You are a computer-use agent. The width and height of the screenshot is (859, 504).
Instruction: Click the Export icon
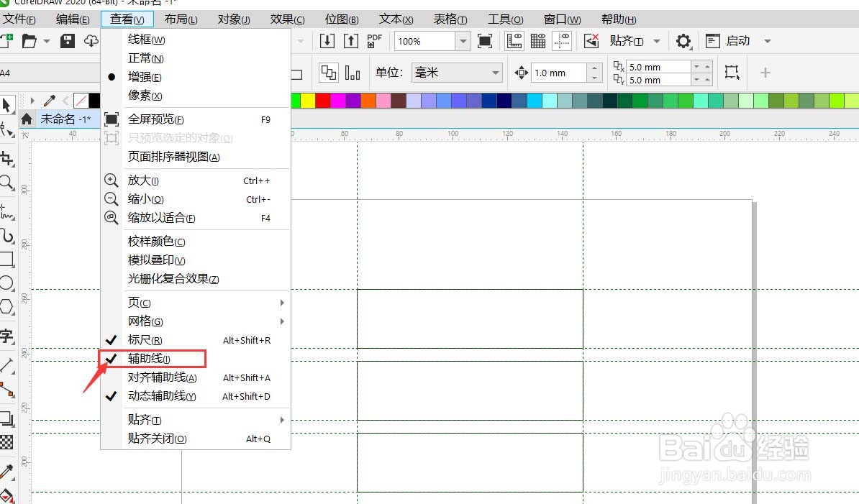(x=351, y=41)
